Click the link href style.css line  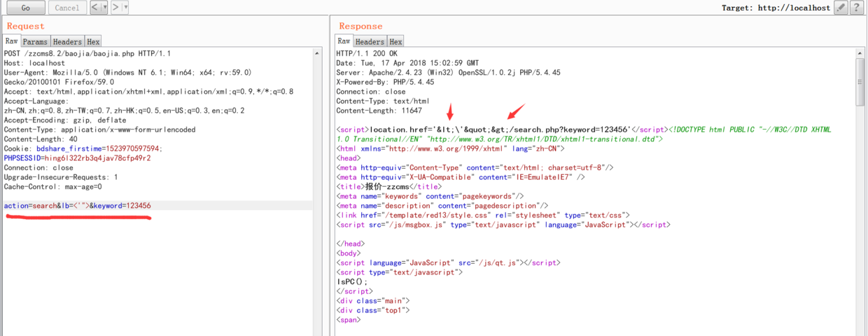point(483,215)
